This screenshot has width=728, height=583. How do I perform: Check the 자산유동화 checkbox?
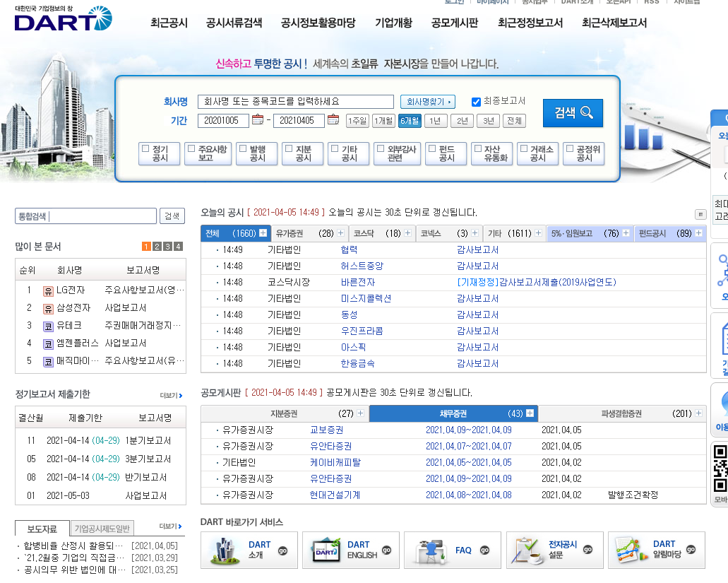tap(478, 148)
